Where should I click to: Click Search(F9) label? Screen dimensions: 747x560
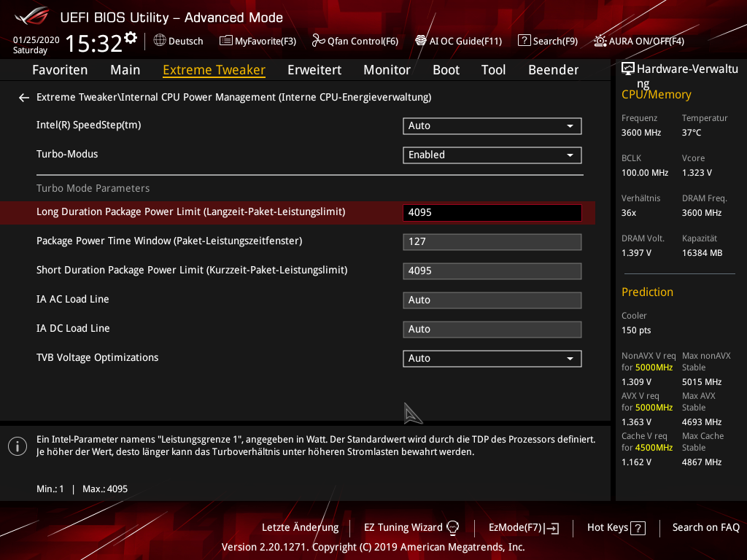(x=555, y=42)
